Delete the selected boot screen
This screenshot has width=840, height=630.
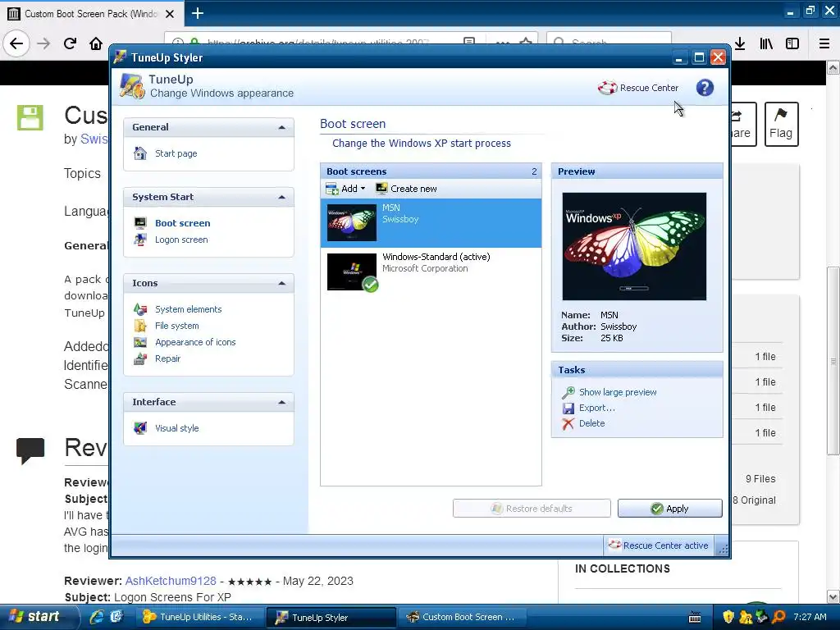591,423
